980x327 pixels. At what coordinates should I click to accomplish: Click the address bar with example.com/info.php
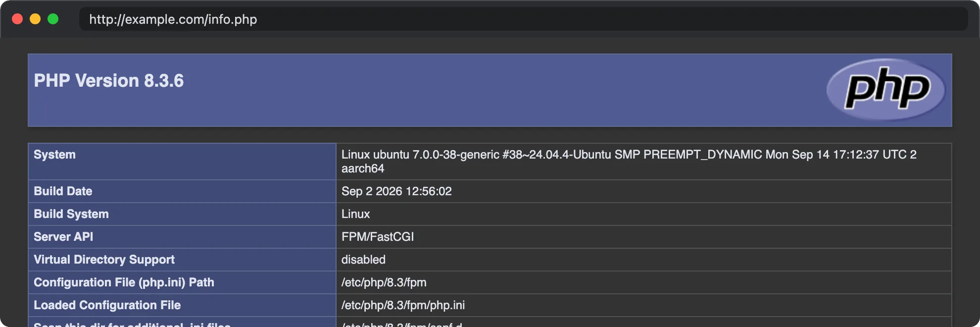coord(523,19)
